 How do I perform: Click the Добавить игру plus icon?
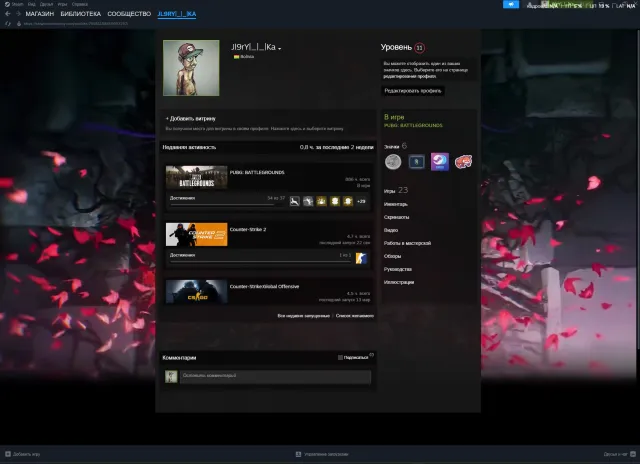click(8, 454)
